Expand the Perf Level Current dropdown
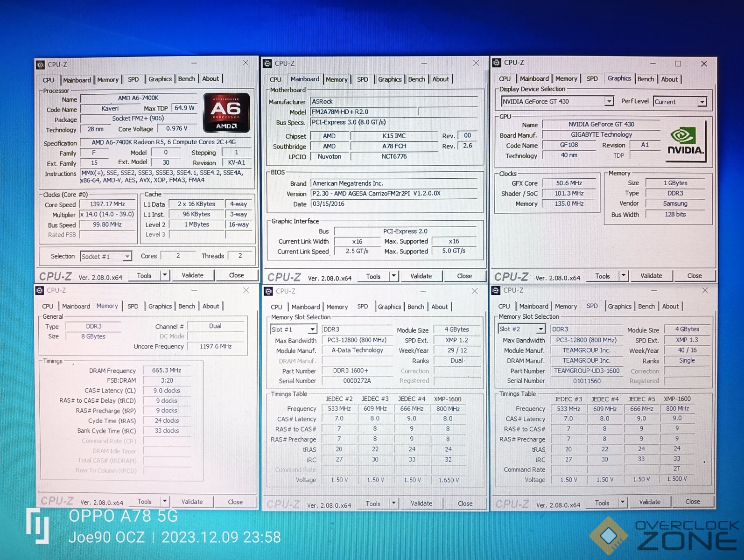Image resolution: width=744 pixels, height=560 pixels. click(702, 102)
